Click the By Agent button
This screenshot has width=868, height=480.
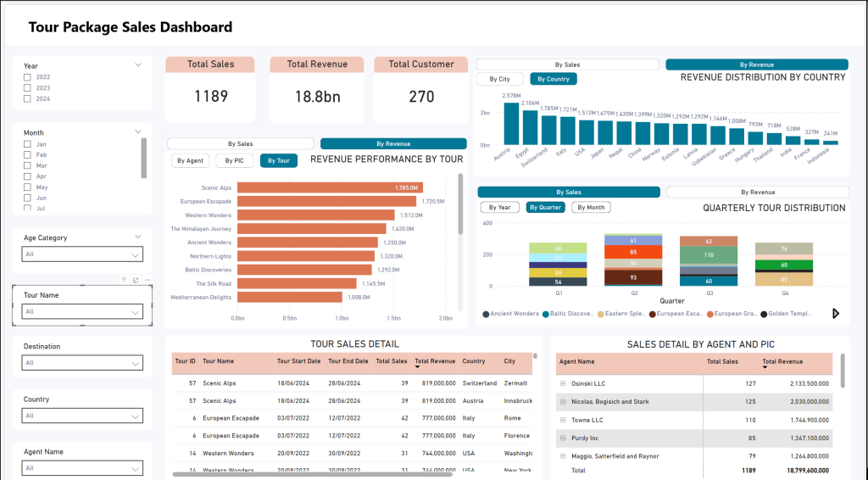click(191, 160)
